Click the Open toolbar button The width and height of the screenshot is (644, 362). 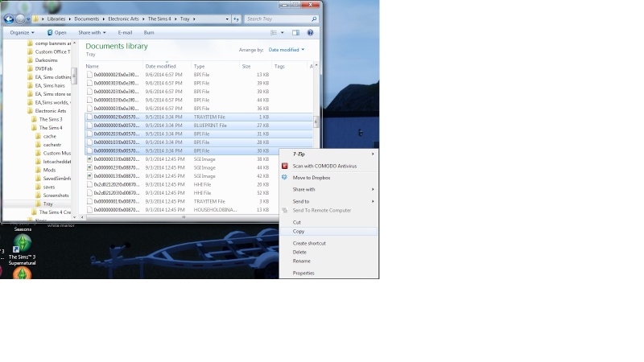(x=56, y=32)
